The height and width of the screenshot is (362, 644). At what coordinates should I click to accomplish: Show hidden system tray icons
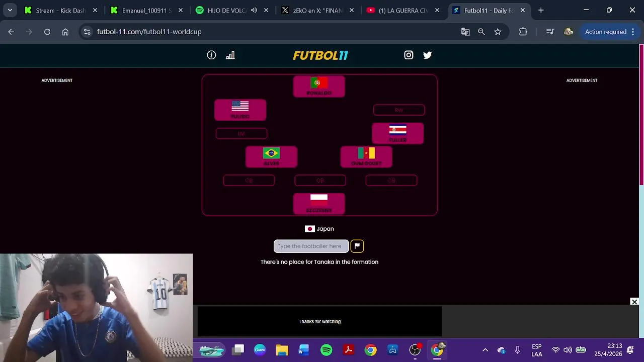click(485, 350)
